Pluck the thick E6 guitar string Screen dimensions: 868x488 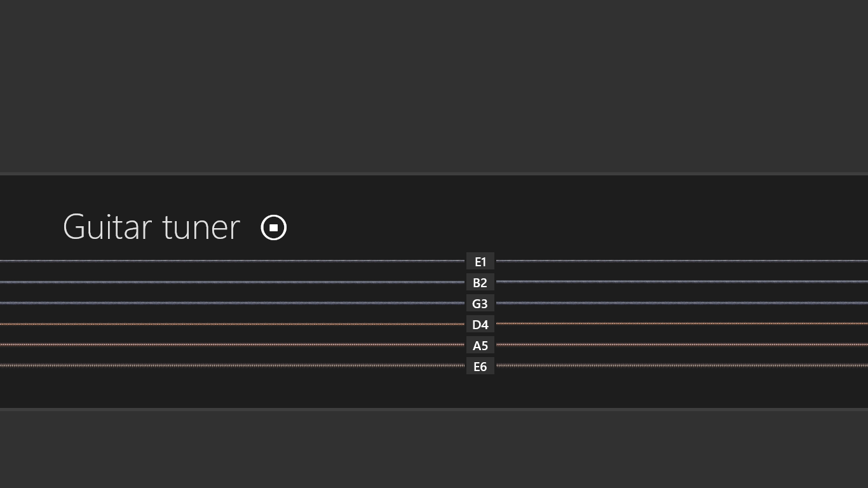(254, 365)
